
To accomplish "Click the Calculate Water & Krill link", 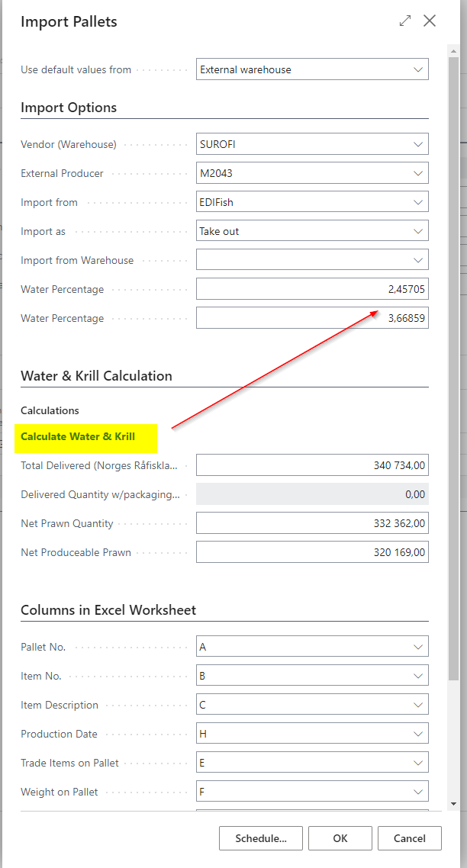I will 78,437.
